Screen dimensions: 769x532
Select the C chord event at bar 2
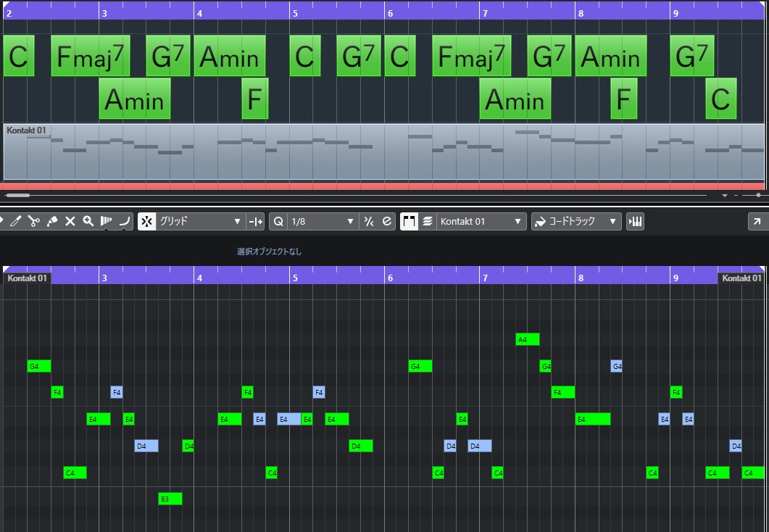(x=19, y=56)
